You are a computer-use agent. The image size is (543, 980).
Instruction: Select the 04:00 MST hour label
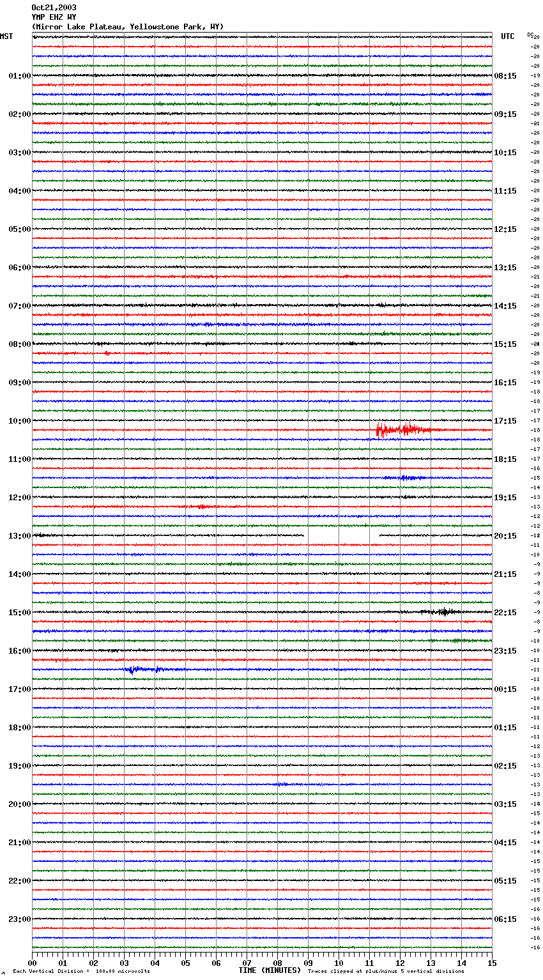pyautogui.click(x=20, y=191)
